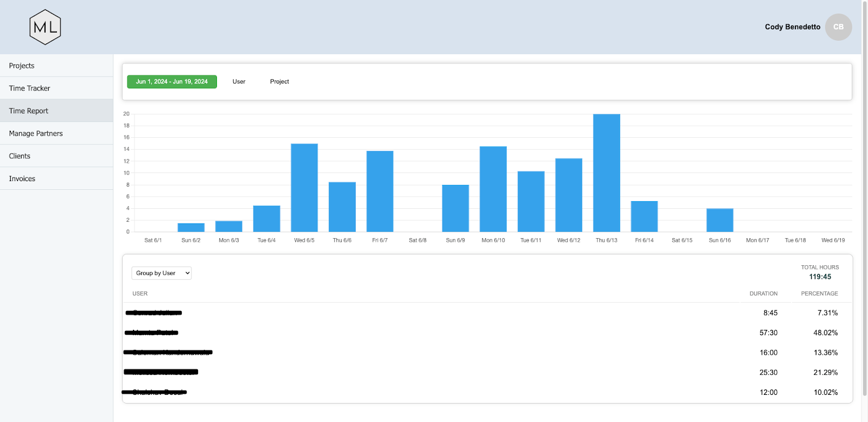Click the Cody Benedetto user name
This screenshot has width=868, height=422.
(793, 27)
